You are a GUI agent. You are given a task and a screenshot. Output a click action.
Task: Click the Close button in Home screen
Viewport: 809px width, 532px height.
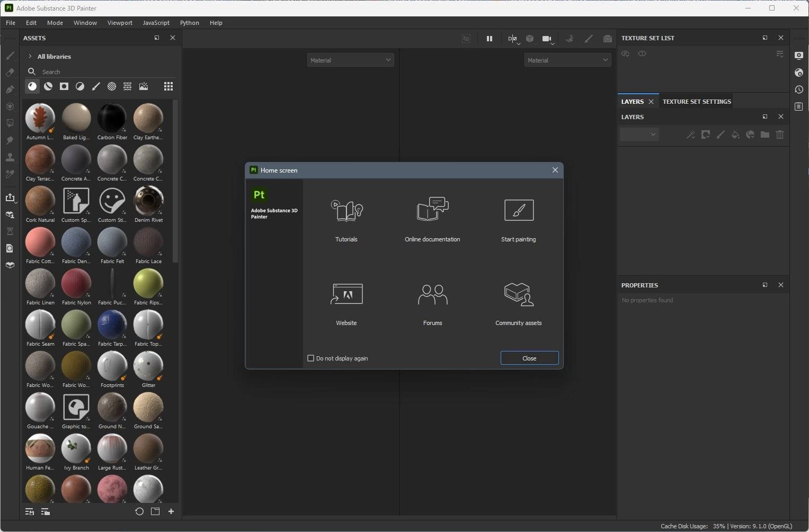click(529, 358)
